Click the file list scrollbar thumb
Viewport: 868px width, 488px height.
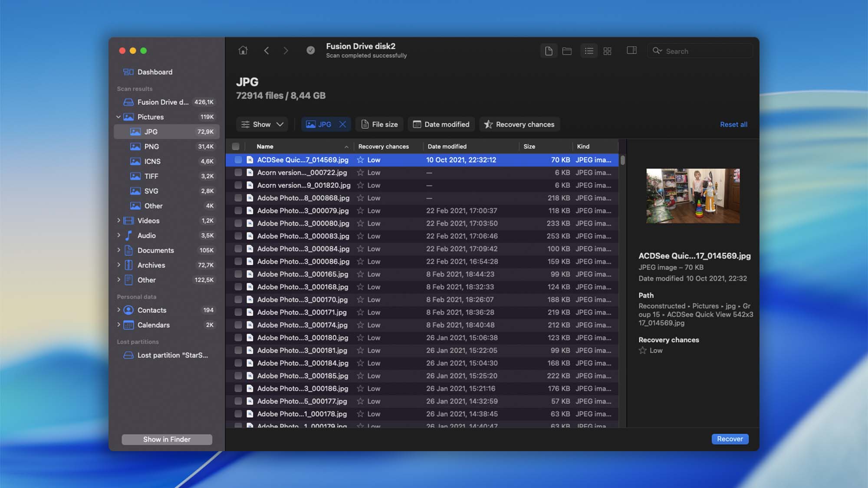(x=623, y=160)
